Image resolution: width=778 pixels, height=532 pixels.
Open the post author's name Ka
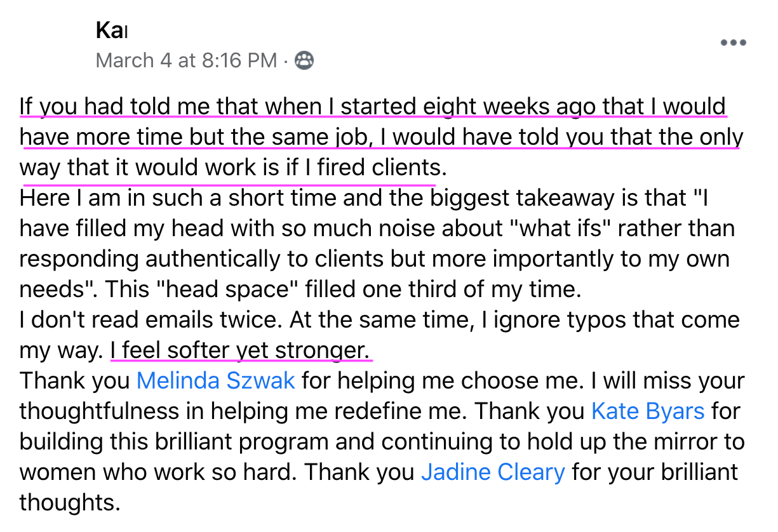pos(112,29)
